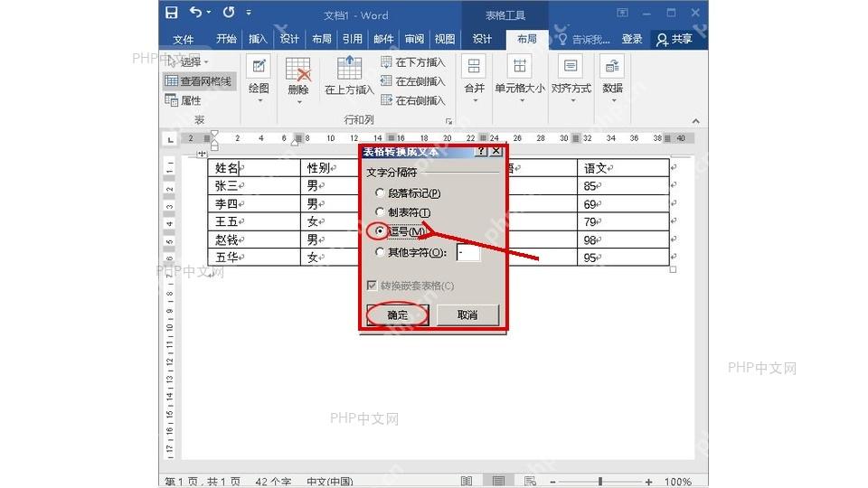Screen dimensions: 868x488
Task: Click the 共享 share button
Action: click(x=675, y=39)
